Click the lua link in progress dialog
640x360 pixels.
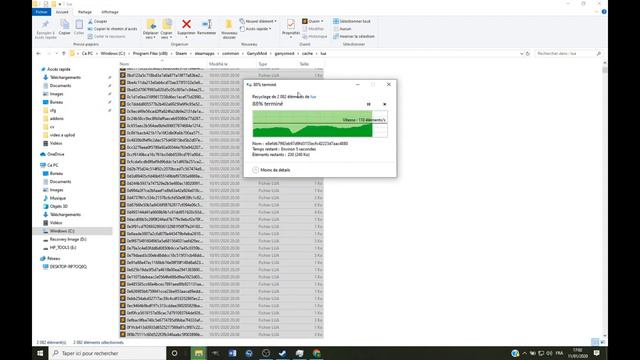(313, 97)
